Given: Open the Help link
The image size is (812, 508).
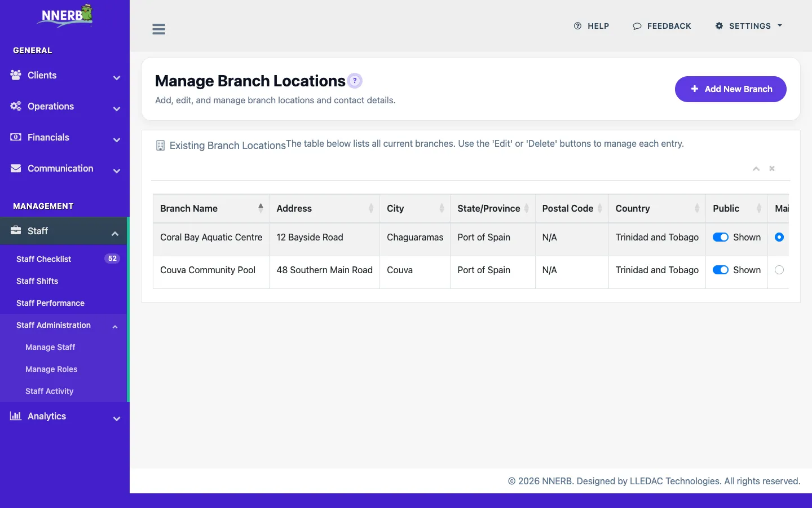Looking at the screenshot, I should click(592, 26).
